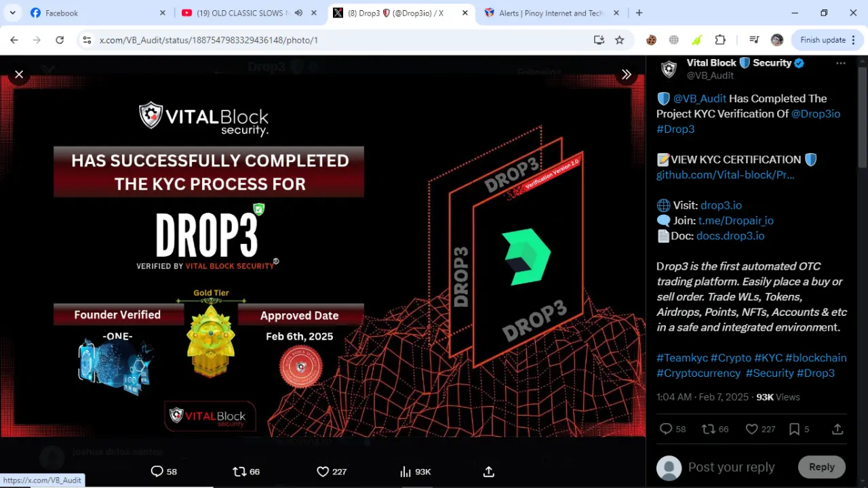This screenshot has height=488, width=868.
Task: Click Vital Block Security display name
Action: tap(739, 63)
